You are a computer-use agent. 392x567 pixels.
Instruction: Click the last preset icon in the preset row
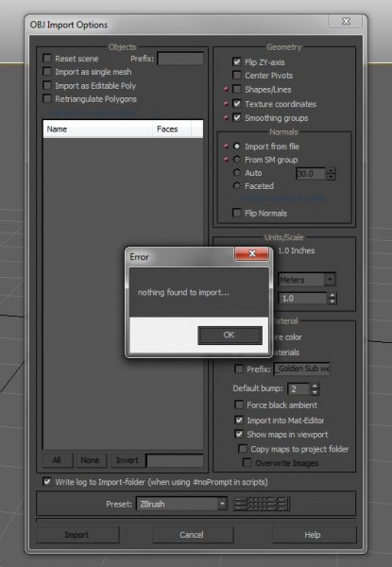(282, 504)
